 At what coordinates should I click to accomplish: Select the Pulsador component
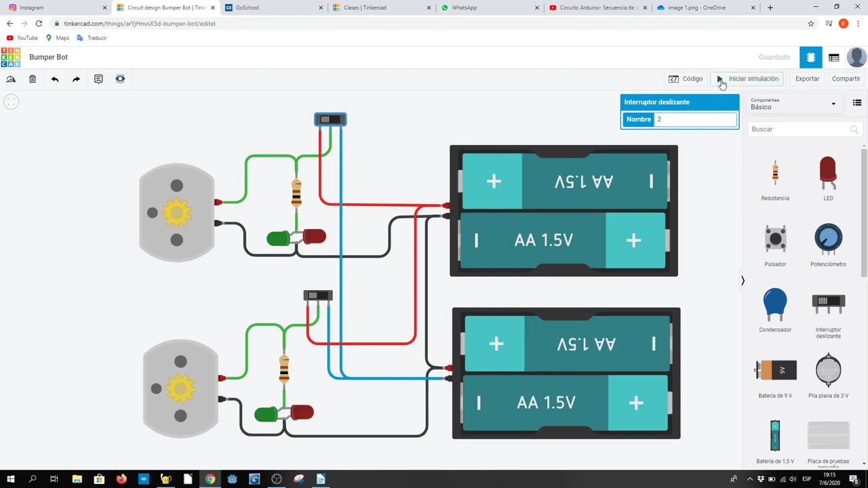(x=775, y=245)
